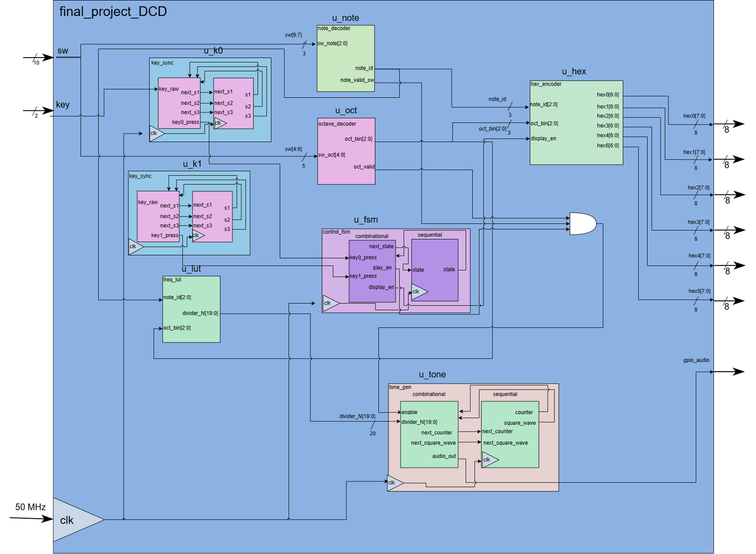
Task: Click key1_press output in u_k1
Action: coord(165,235)
